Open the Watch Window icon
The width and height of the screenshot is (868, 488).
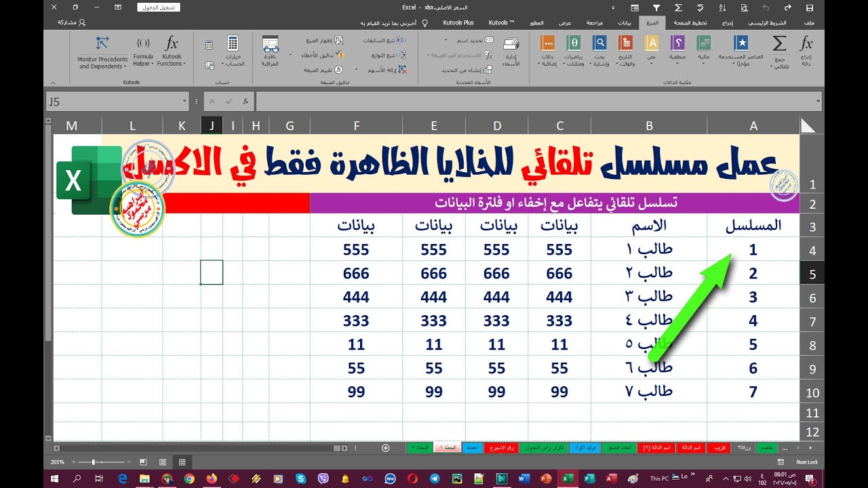coord(271,45)
